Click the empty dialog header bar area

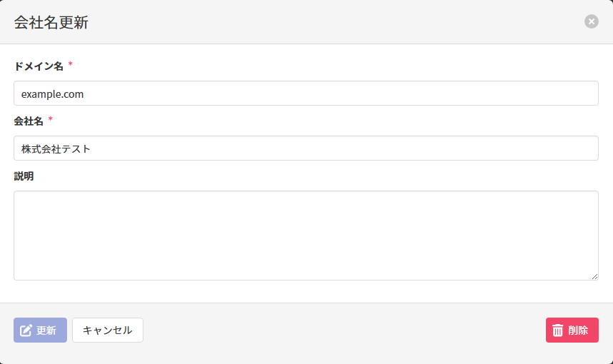(x=321, y=22)
